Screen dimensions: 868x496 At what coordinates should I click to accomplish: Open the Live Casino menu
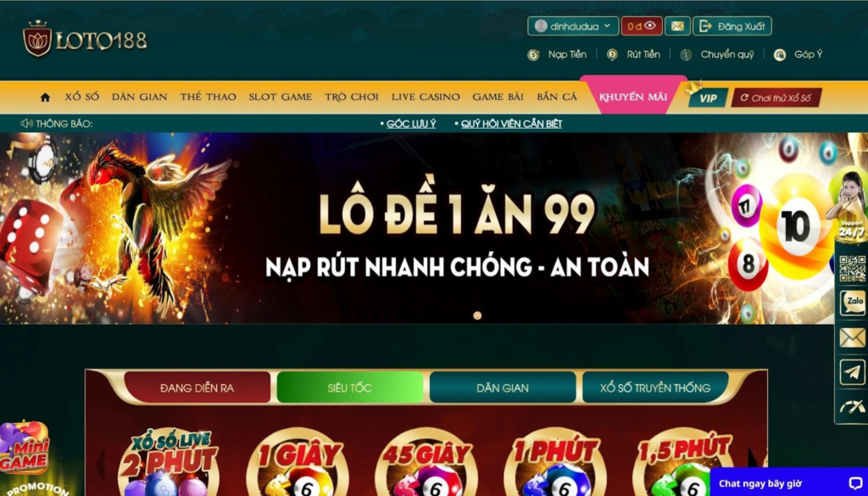point(426,97)
